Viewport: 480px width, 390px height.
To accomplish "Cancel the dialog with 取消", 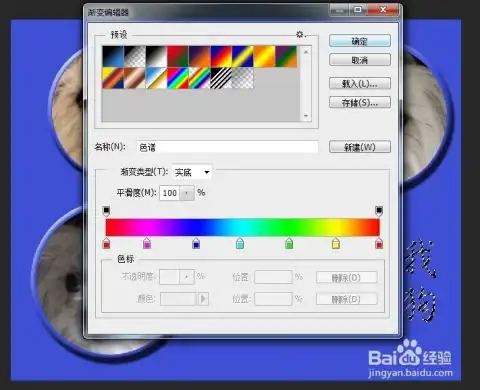I will pyautogui.click(x=360, y=60).
